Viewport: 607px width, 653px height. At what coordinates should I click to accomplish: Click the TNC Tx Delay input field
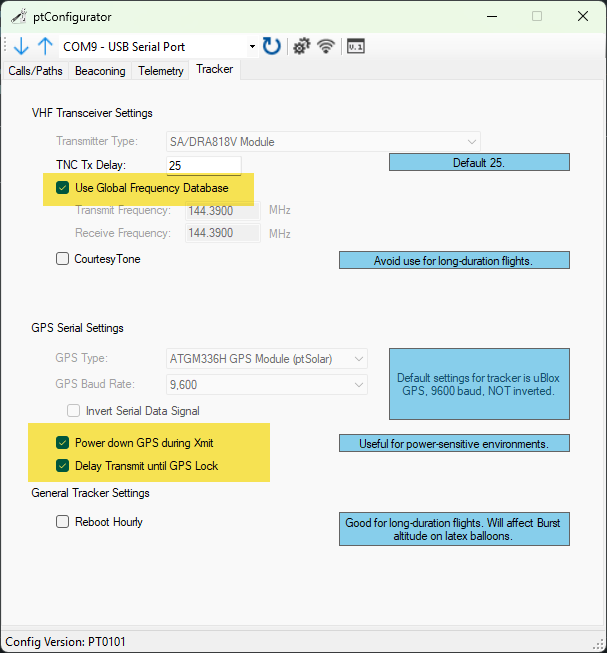tap(203, 165)
